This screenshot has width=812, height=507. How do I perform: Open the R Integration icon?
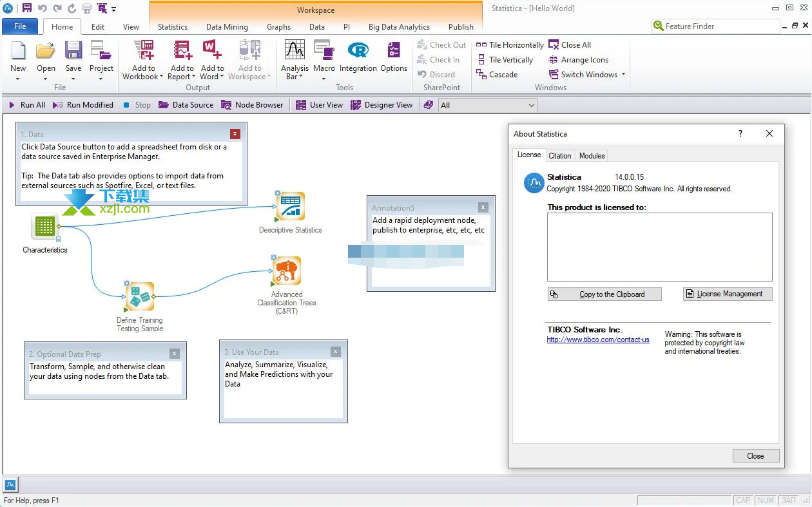358,50
